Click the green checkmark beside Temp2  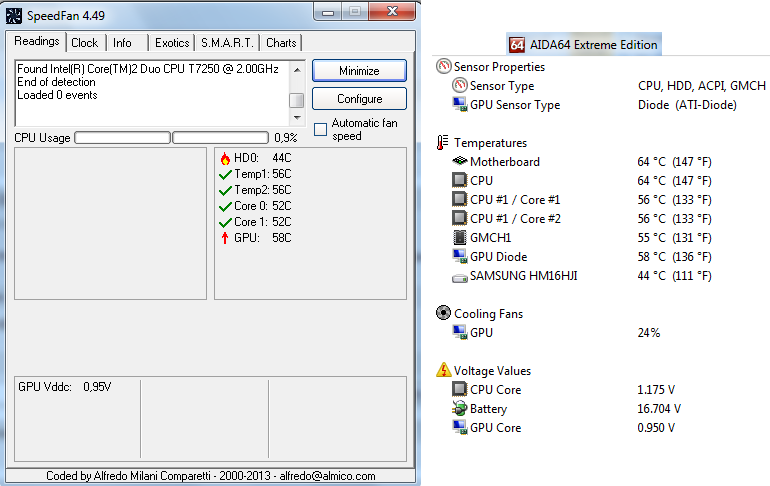coord(225,190)
